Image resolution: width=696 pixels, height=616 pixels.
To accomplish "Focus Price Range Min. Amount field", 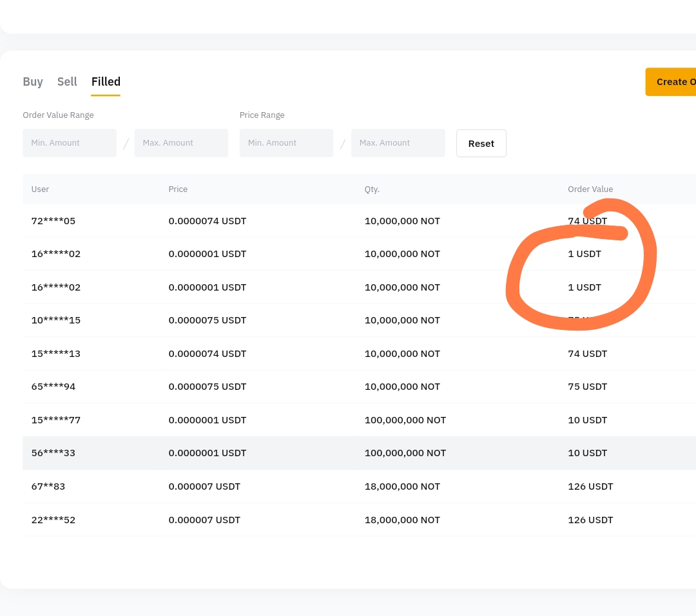I will click(x=286, y=143).
